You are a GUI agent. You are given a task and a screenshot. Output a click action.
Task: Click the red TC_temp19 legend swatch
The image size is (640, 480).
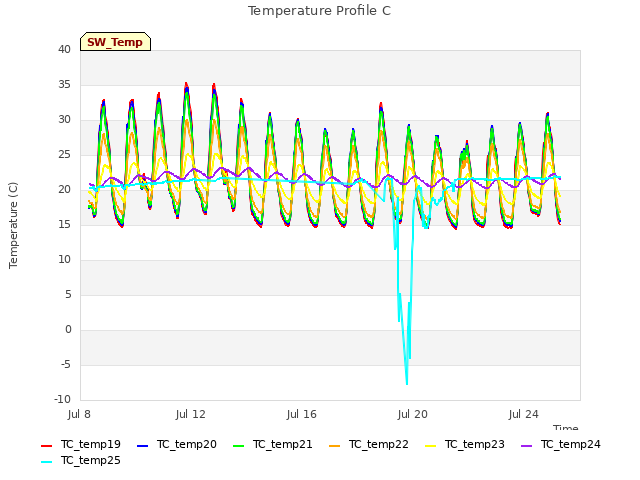(47, 446)
